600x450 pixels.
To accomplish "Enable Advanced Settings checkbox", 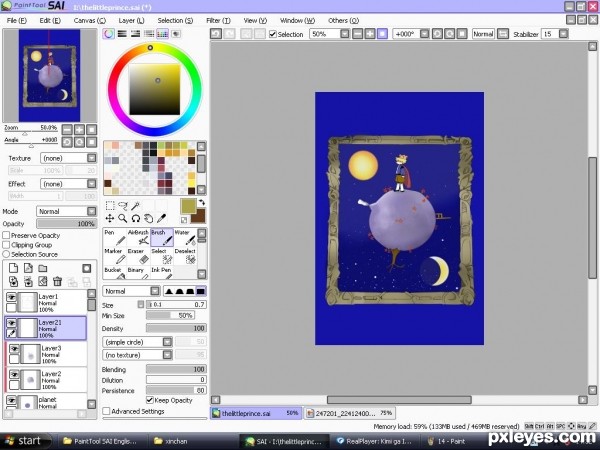I will click(x=106, y=411).
